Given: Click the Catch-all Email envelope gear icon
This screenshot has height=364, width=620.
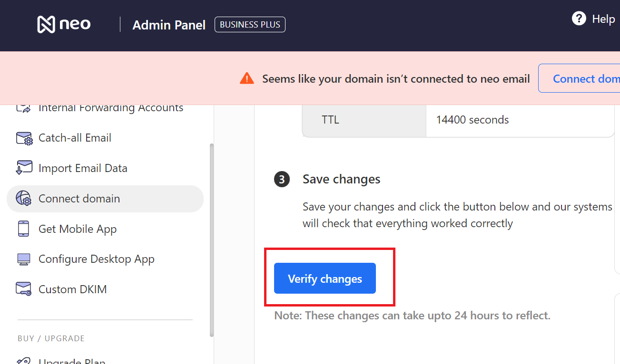Looking at the screenshot, I should pos(24,138).
